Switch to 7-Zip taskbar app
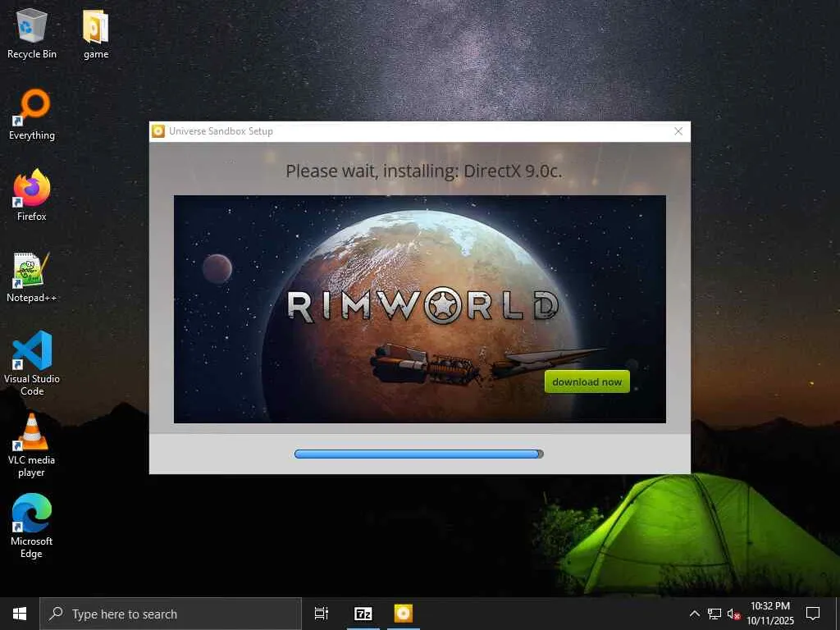Viewport: 840px width, 630px height. [363, 614]
